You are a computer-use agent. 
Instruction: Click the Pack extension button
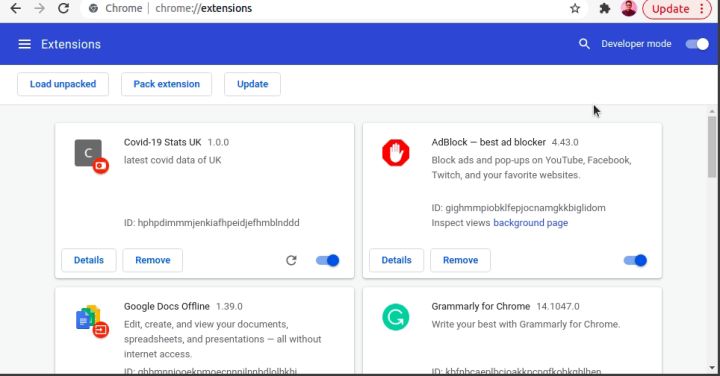(166, 84)
